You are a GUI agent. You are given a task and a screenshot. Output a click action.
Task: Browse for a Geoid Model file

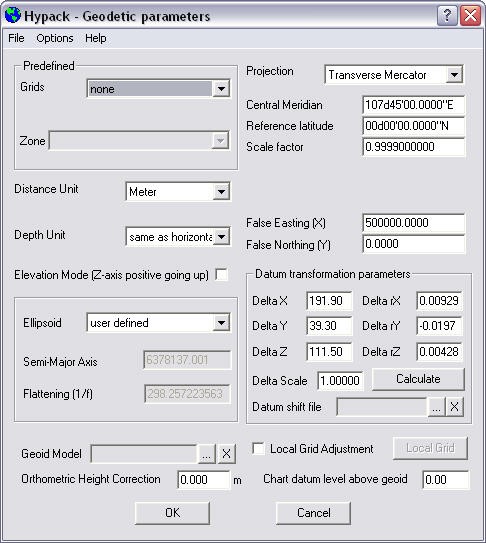[206, 454]
